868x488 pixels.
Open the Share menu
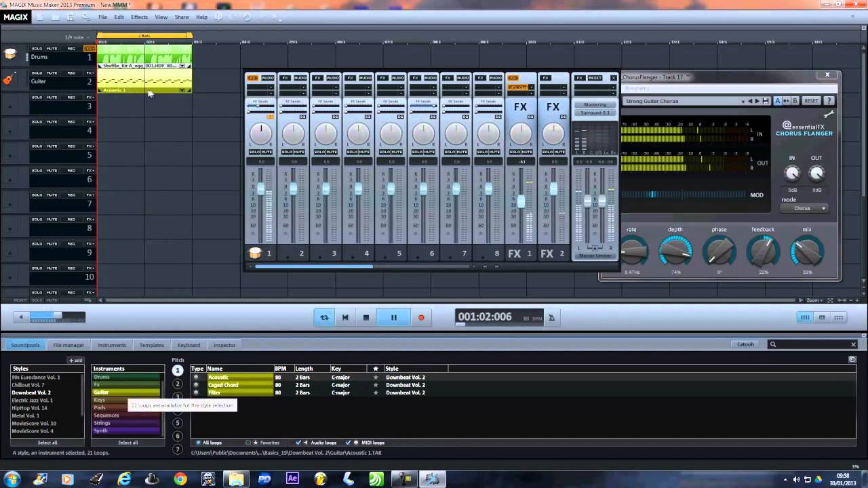[182, 17]
